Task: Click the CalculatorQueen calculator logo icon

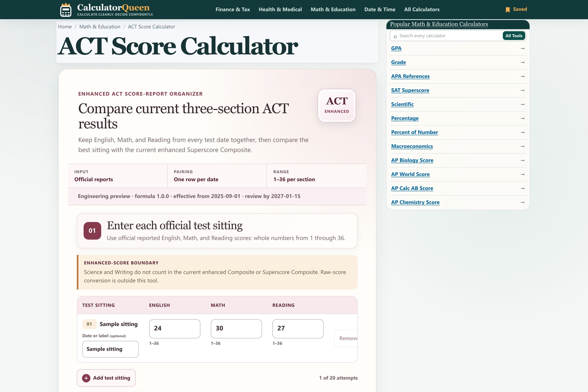Action: (x=66, y=10)
